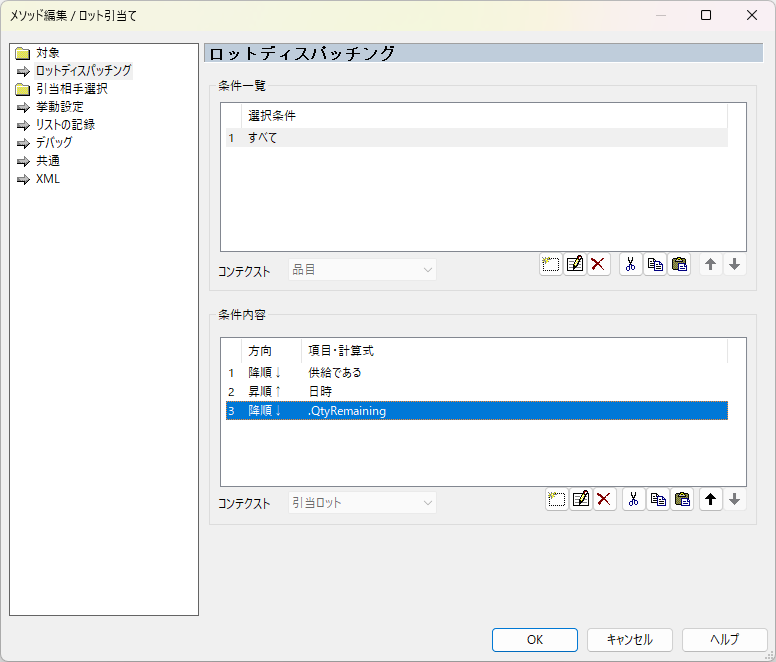The image size is (776, 662).
Task: Move selected condition up in 条件内容
Action: [x=710, y=500]
